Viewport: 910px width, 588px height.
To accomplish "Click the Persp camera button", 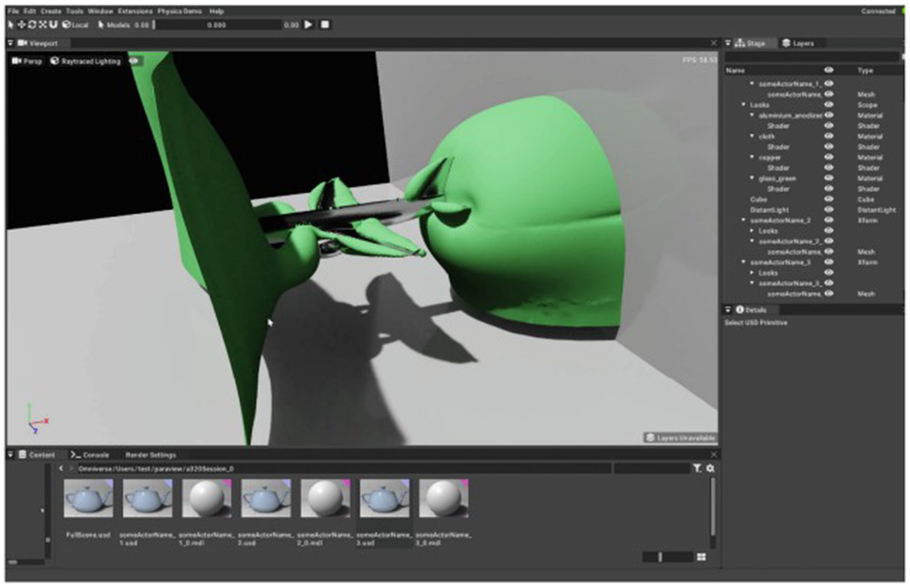I will tap(27, 61).
